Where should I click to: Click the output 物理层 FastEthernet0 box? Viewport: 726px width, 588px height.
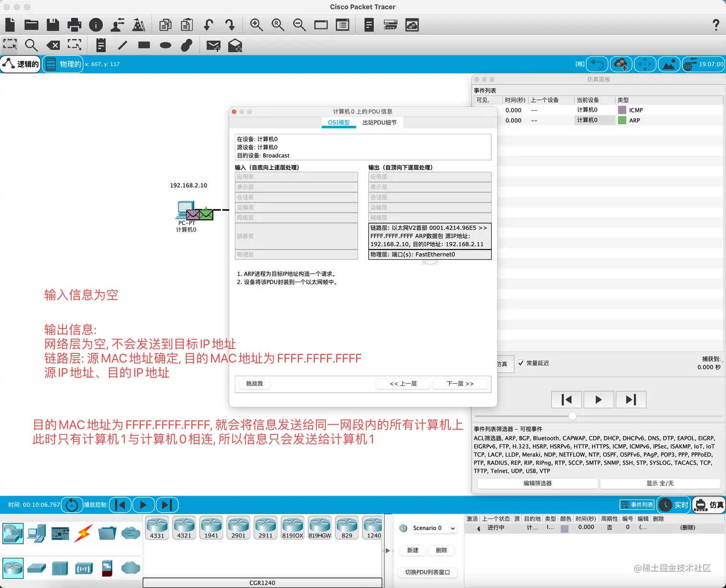pyautogui.click(x=430, y=254)
